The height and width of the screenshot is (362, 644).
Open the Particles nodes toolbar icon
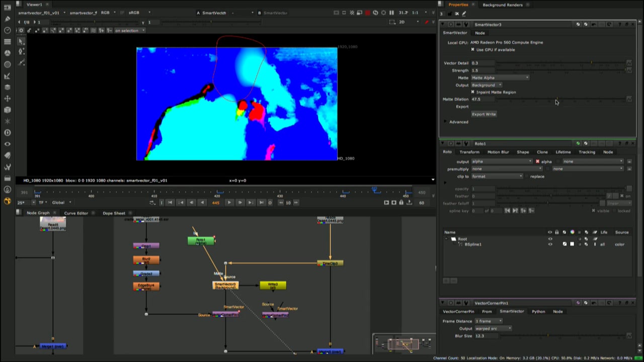pos(7,121)
